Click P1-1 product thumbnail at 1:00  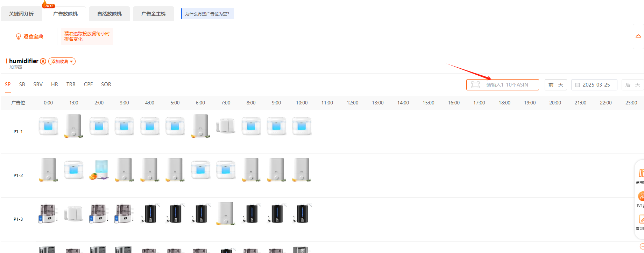point(73,126)
